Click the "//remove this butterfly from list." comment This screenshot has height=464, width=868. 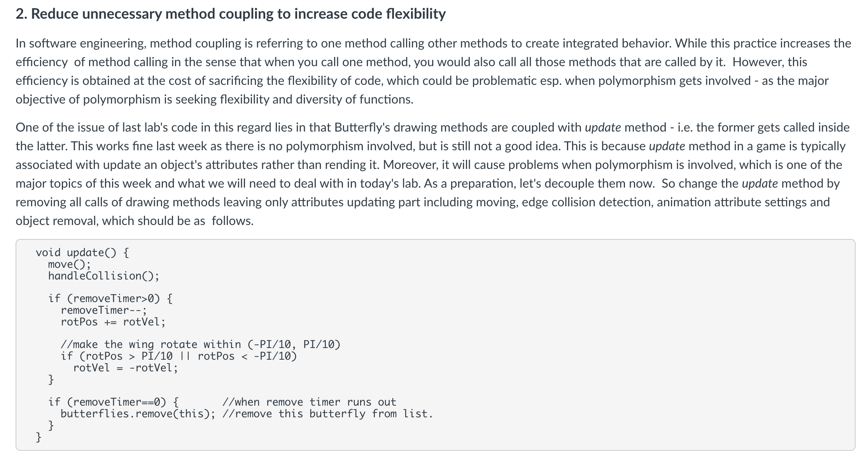point(328,414)
